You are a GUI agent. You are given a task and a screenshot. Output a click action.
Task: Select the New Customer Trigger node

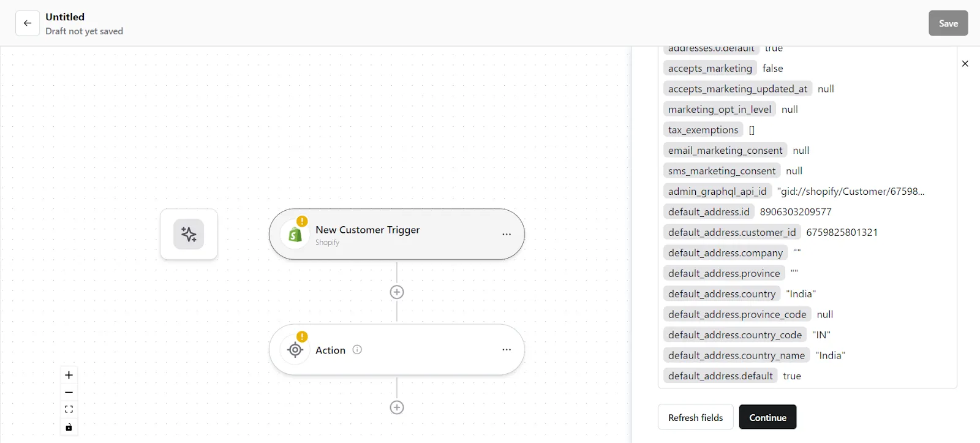(x=397, y=234)
